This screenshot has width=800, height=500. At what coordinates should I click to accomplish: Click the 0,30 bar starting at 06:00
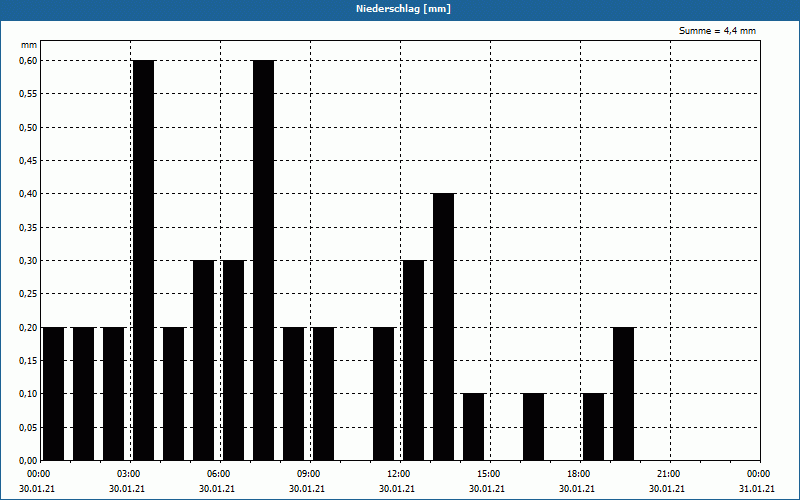(x=234, y=360)
